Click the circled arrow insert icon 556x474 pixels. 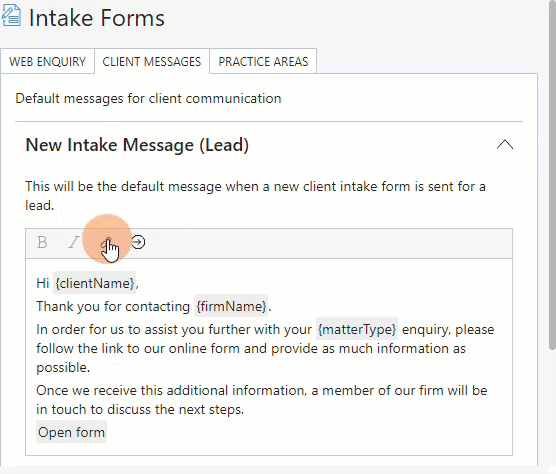click(138, 242)
